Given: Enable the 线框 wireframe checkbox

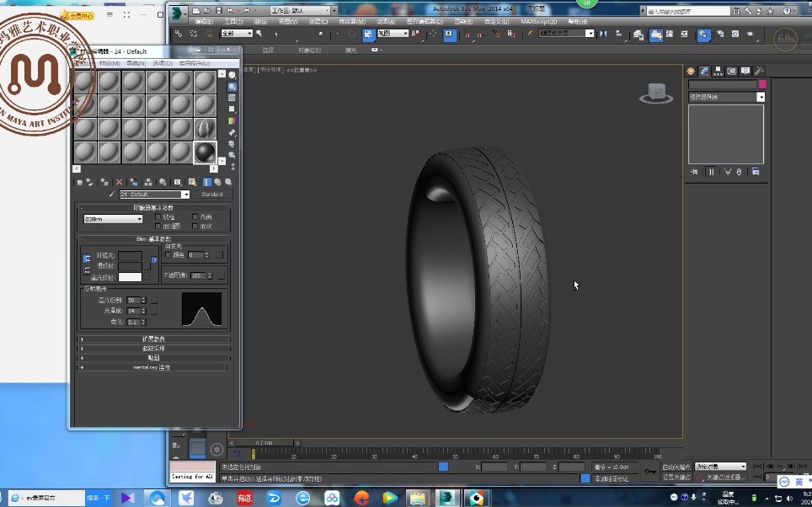Looking at the screenshot, I should pyautogui.click(x=158, y=217).
